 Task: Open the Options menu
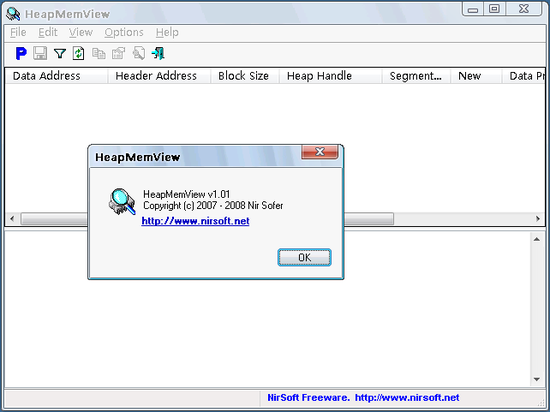124,32
